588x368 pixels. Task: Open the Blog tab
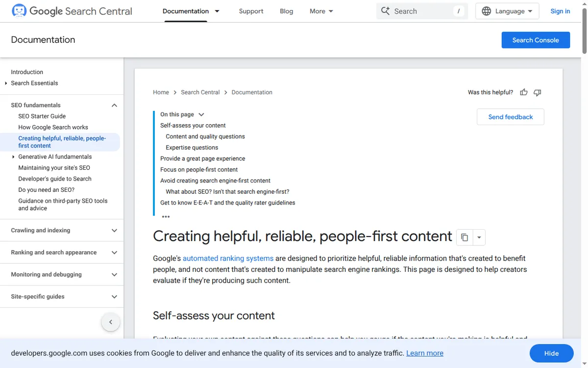287,11
